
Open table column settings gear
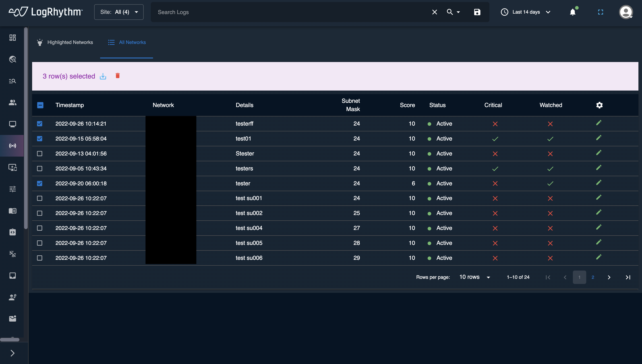(x=599, y=105)
